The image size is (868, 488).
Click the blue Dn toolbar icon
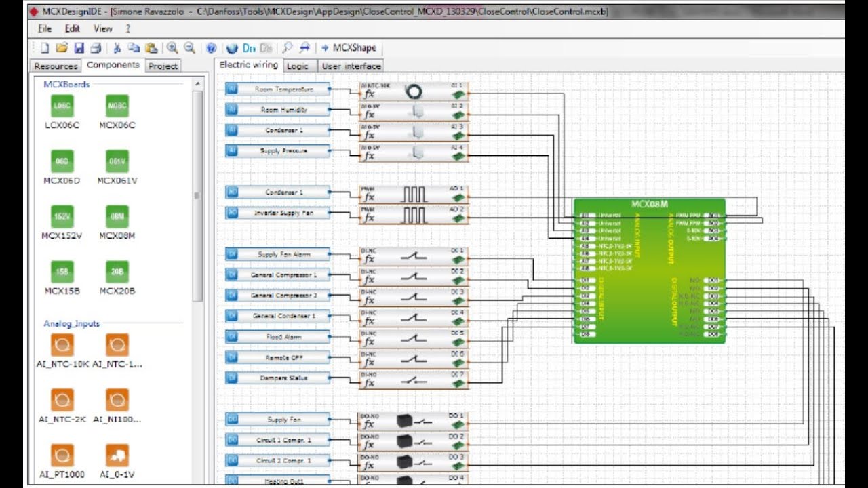point(249,48)
